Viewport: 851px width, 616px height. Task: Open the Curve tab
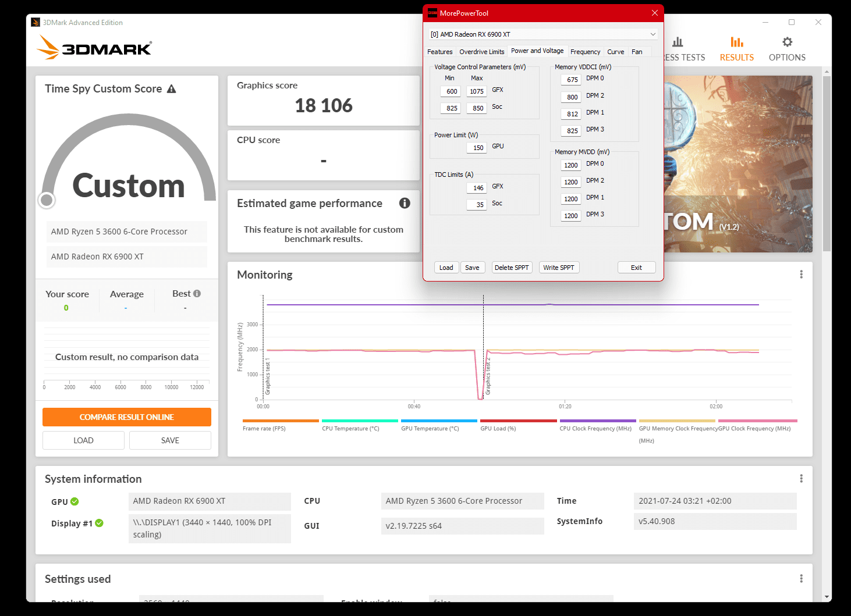pos(616,52)
